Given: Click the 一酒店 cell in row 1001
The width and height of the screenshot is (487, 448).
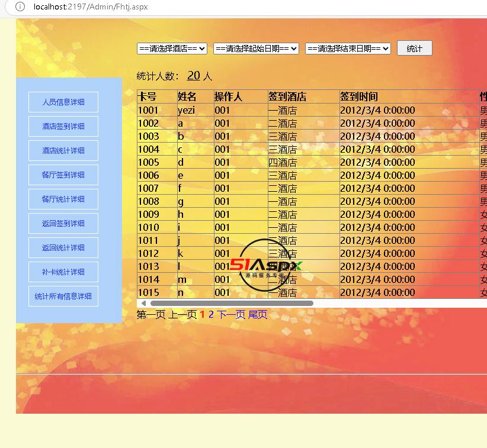Looking at the screenshot, I should tap(283, 110).
